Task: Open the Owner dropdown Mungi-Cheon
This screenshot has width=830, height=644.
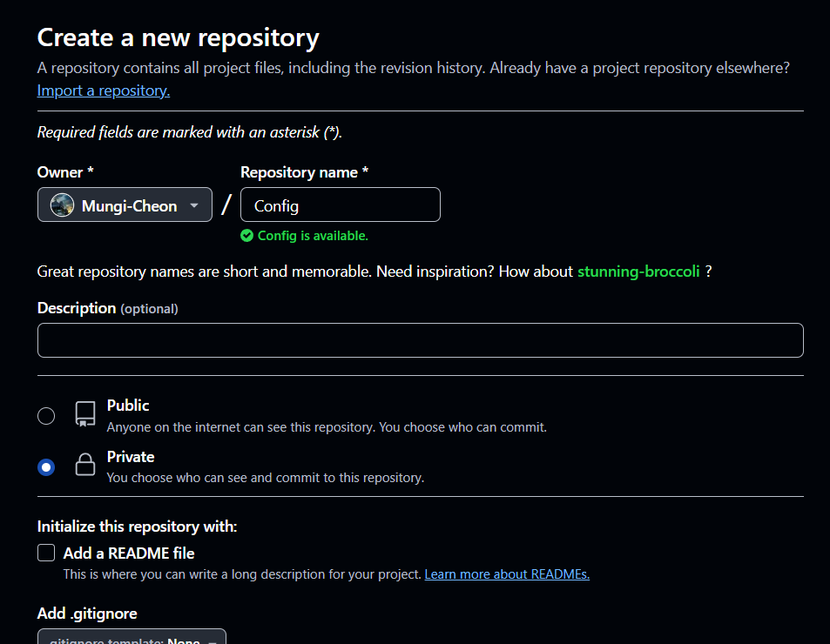Action: 125,205
